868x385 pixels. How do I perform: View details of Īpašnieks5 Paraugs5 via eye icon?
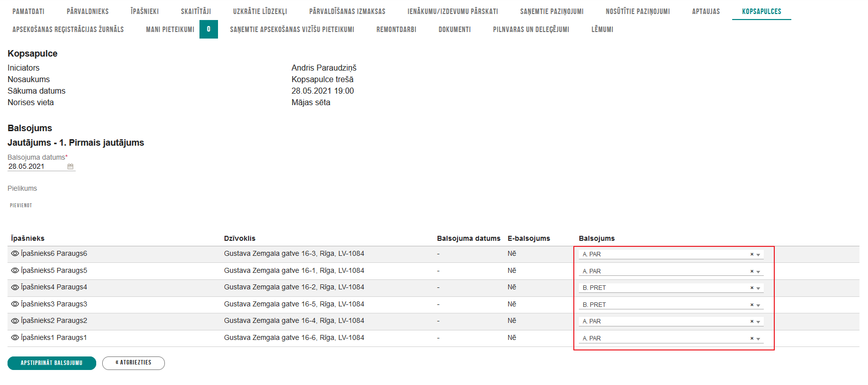pos(15,270)
